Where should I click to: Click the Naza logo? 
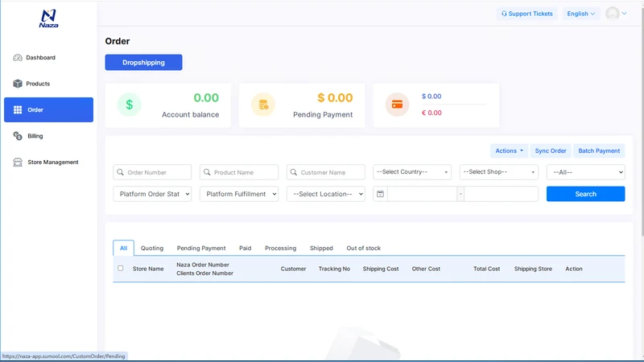click(x=48, y=19)
